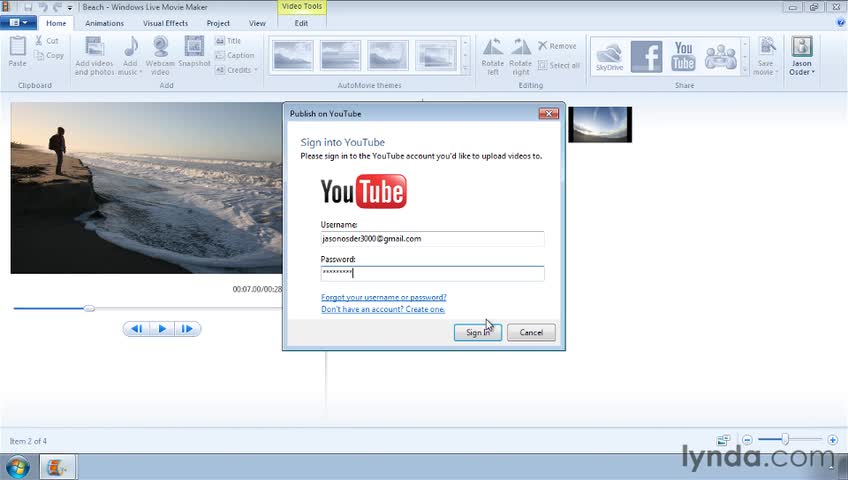Add a Caption to the clip
This screenshot has width=848, height=480.
pyautogui.click(x=235, y=55)
